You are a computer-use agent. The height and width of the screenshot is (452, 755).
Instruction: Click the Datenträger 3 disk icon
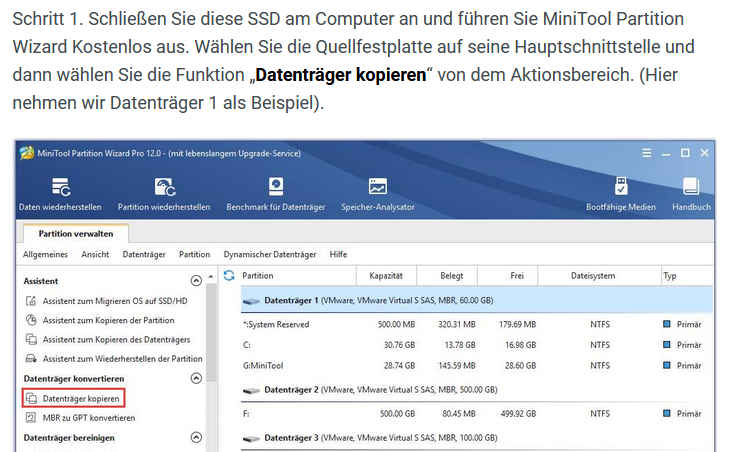[x=251, y=439]
